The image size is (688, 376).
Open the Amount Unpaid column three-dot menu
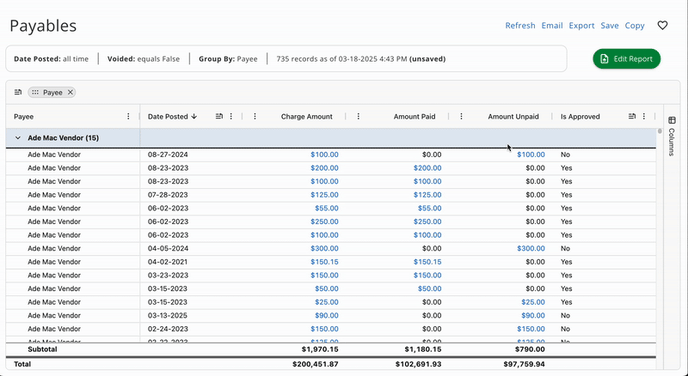click(x=461, y=116)
